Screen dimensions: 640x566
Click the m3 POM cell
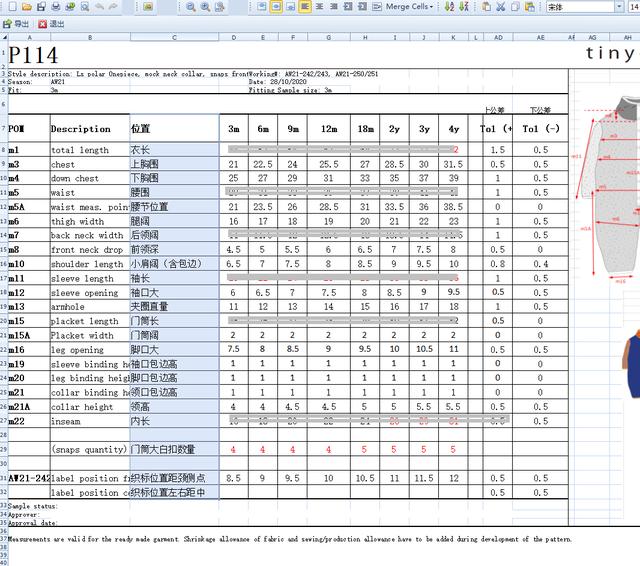[x=29, y=164]
